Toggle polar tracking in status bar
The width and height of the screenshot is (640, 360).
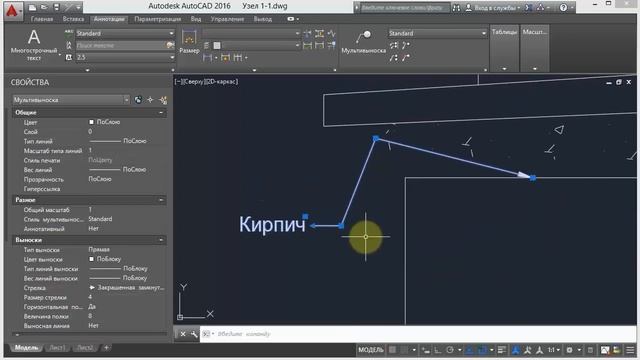450,350
